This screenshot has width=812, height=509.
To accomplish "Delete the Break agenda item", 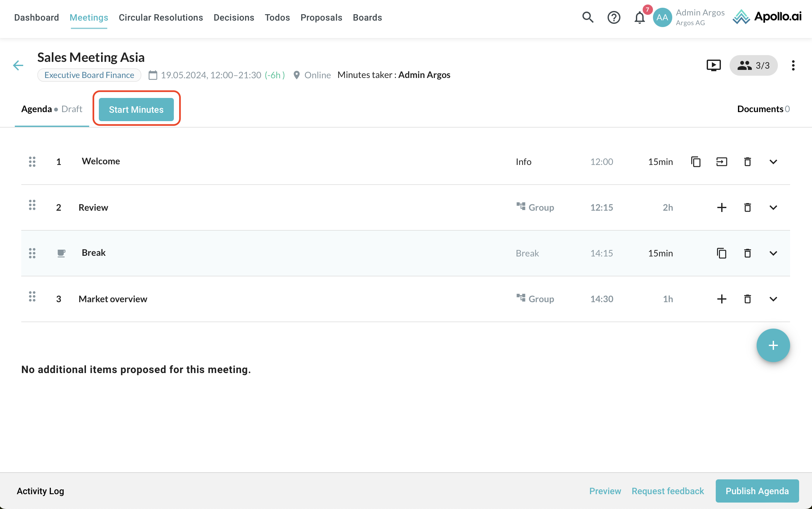I will point(747,253).
